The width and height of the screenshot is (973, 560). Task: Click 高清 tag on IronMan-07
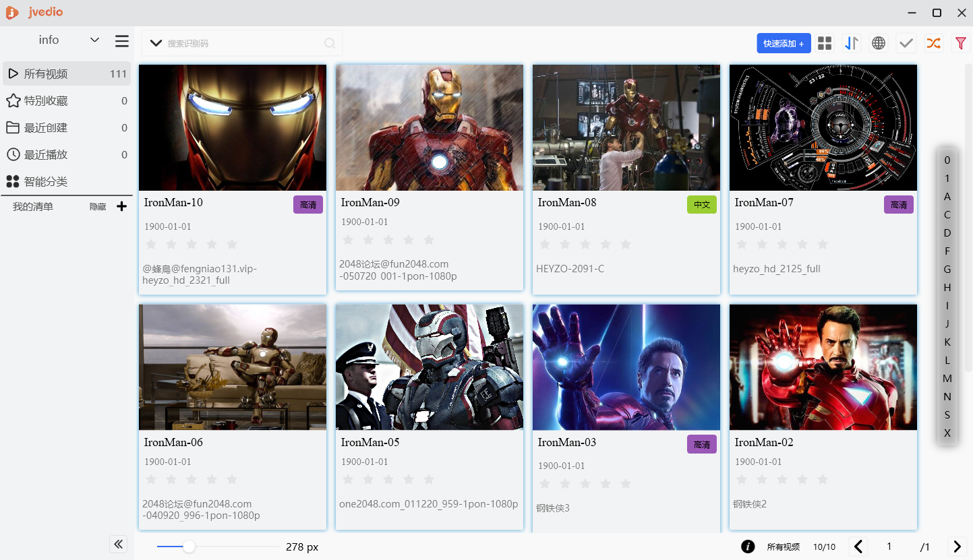coord(899,205)
